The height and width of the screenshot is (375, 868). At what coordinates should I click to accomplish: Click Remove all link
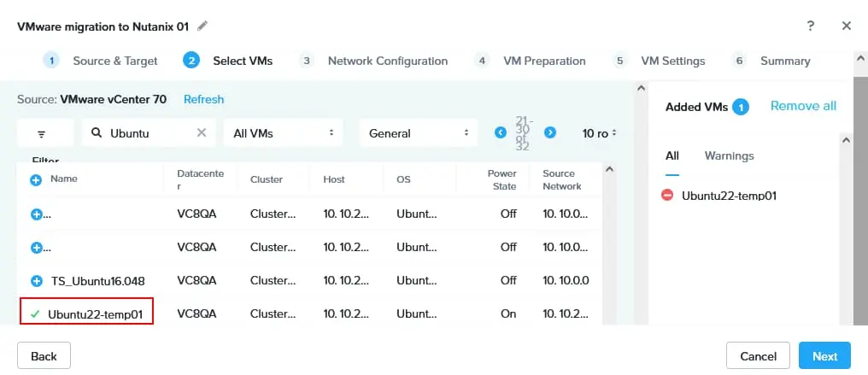803,106
